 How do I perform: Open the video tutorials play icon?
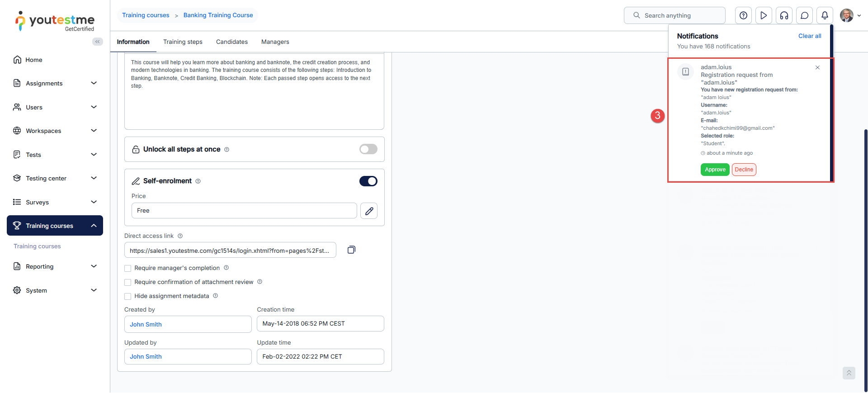tap(764, 15)
